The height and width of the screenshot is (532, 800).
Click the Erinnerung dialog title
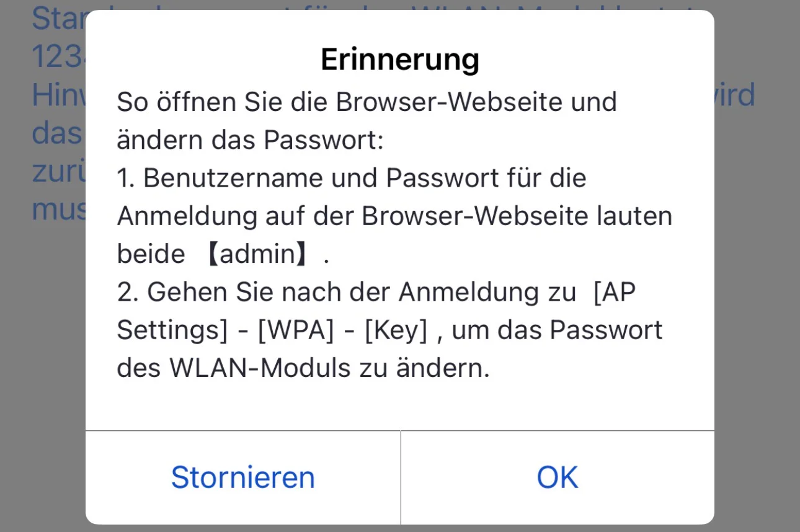[399, 59]
